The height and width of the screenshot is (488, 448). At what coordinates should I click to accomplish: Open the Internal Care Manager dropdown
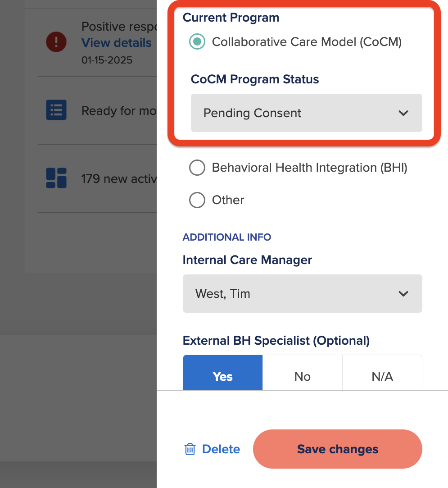pyautogui.click(x=303, y=293)
